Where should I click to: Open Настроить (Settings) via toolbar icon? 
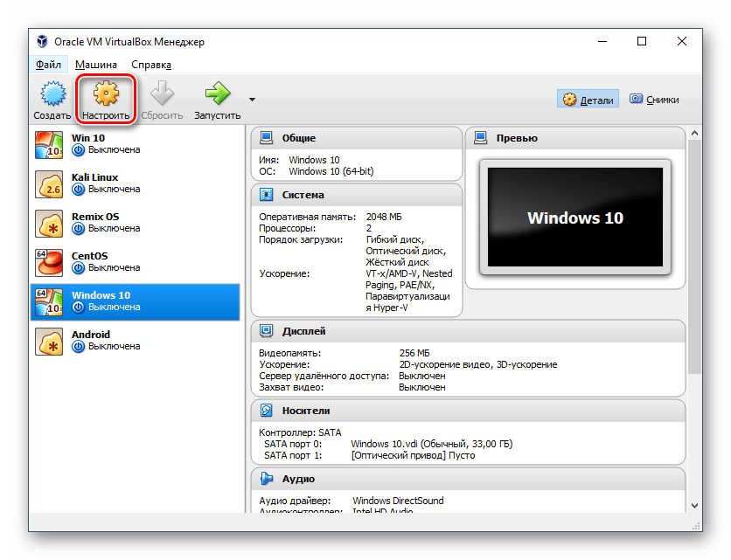click(x=105, y=93)
